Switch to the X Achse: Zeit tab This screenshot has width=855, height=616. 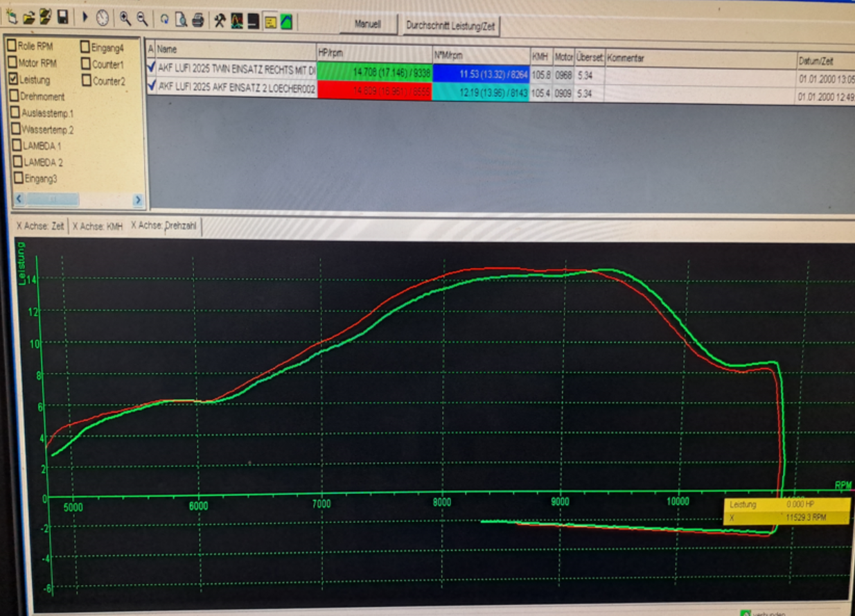(40, 227)
